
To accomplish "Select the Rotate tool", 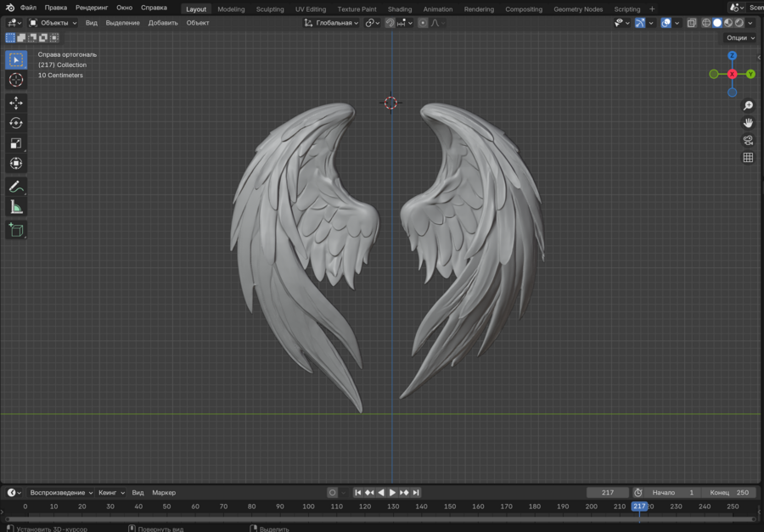I will (16, 123).
